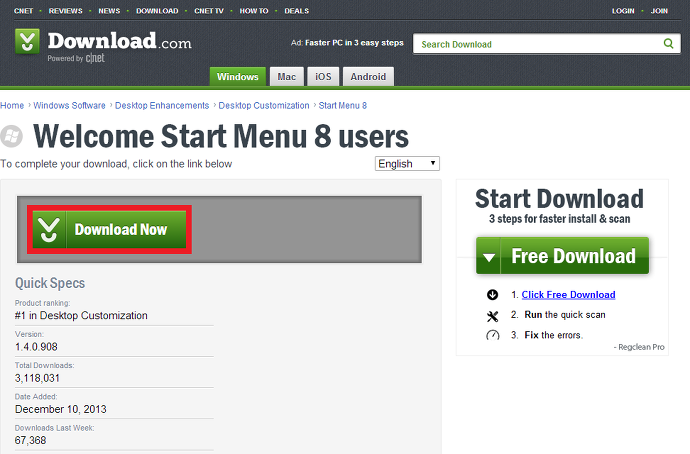
Task: Switch to the Android tab
Action: (x=368, y=77)
